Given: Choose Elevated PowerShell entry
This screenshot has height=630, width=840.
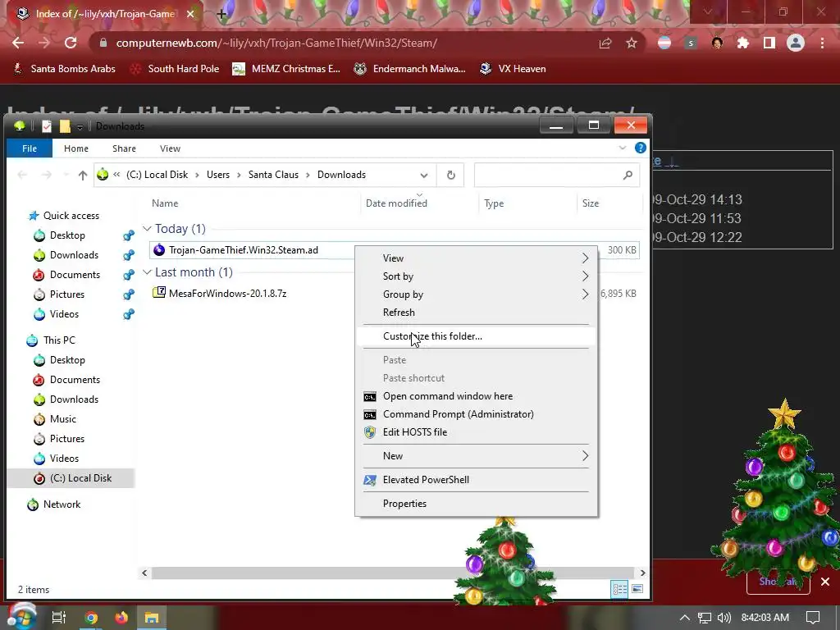Looking at the screenshot, I should pyautogui.click(x=476, y=480).
